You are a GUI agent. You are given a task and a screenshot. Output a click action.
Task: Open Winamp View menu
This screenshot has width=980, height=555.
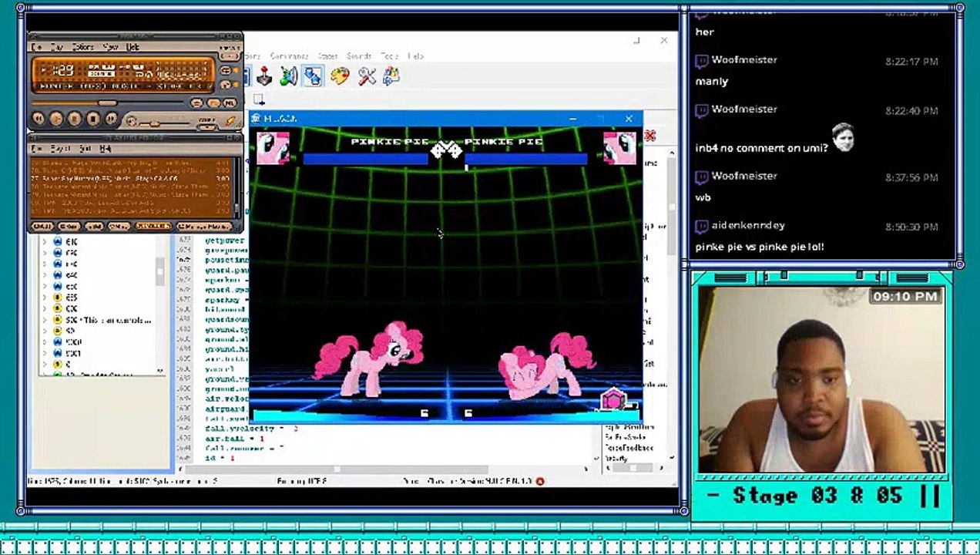pos(110,47)
